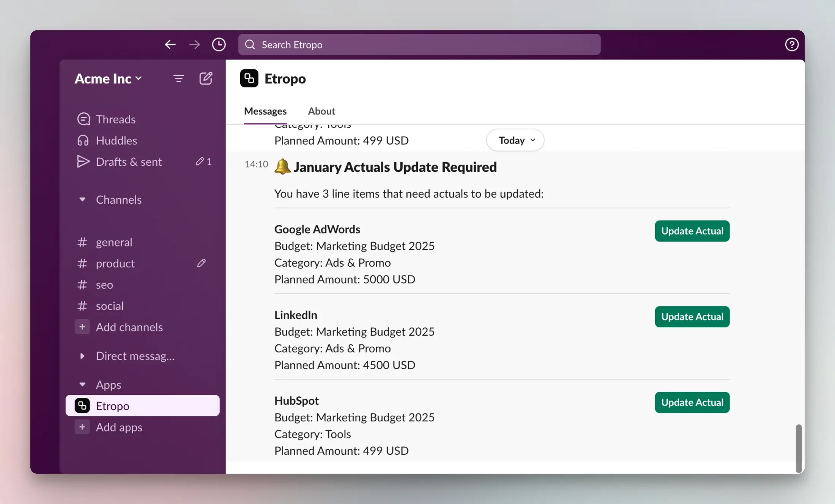Click inside the Search Etropo field
The height and width of the screenshot is (504, 835).
417,44
